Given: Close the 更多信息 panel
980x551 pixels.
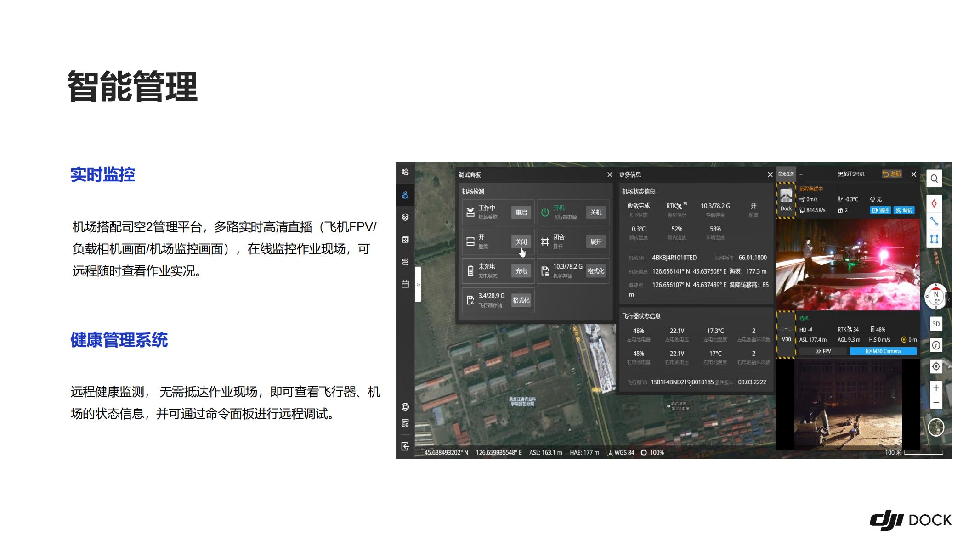Looking at the screenshot, I should pyautogui.click(x=770, y=174).
